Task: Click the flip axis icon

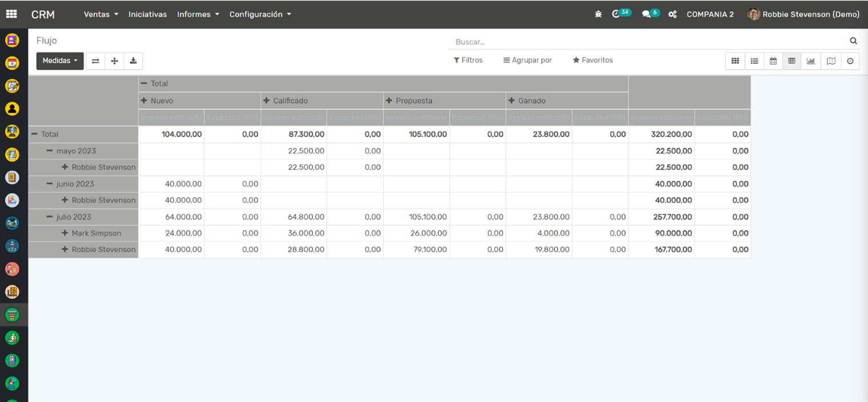Action: [95, 61]
